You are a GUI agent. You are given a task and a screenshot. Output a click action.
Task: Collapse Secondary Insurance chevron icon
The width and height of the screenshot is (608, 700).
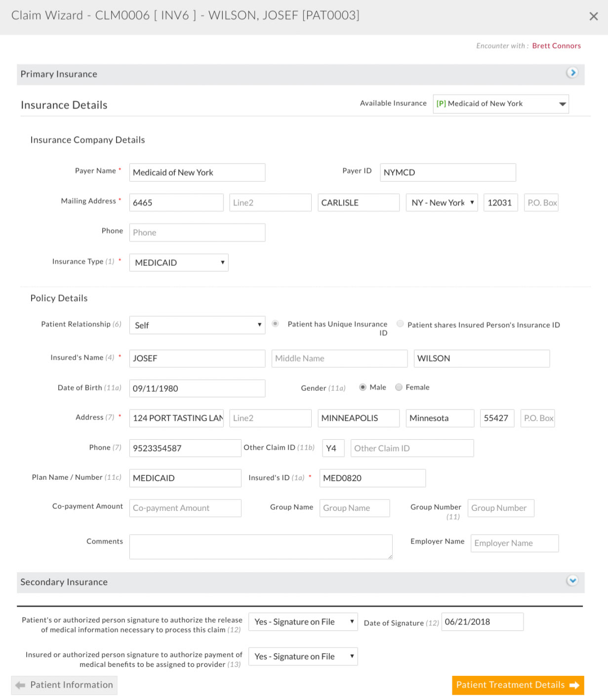(572, 580)
